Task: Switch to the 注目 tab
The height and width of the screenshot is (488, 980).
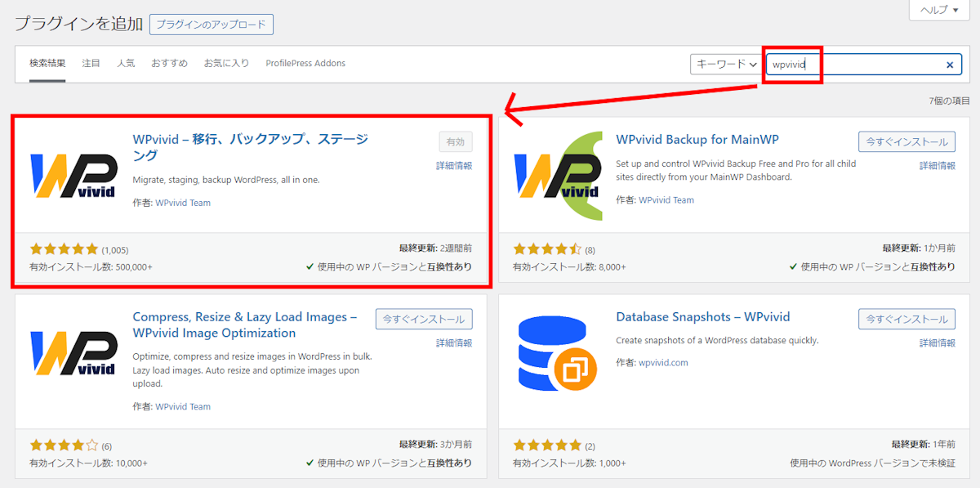Action: pos(91,63)
